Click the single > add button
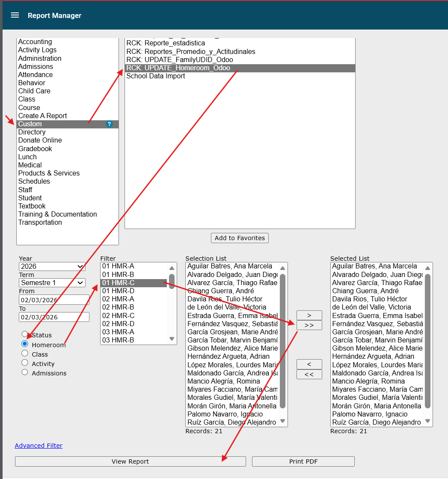 [309, 315]
